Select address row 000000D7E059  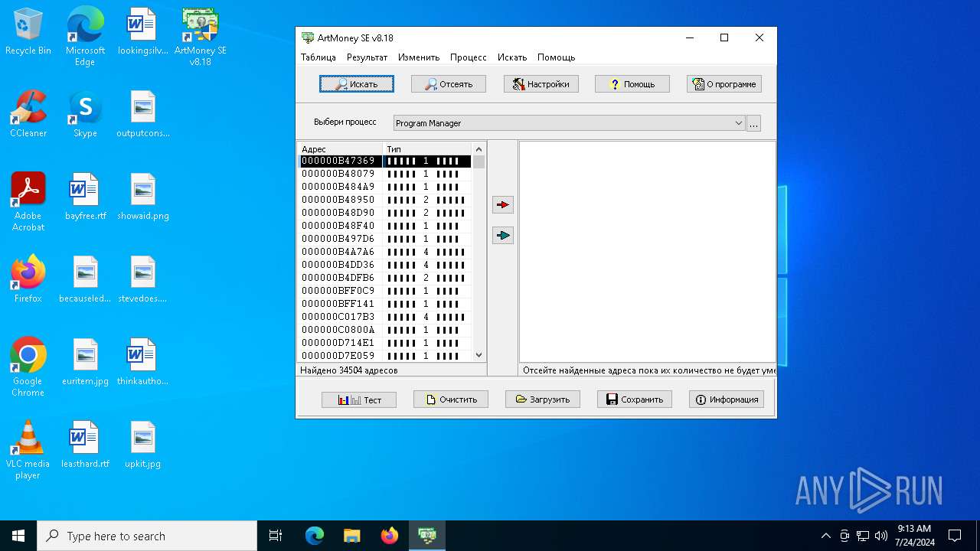(x=384, y=356)
